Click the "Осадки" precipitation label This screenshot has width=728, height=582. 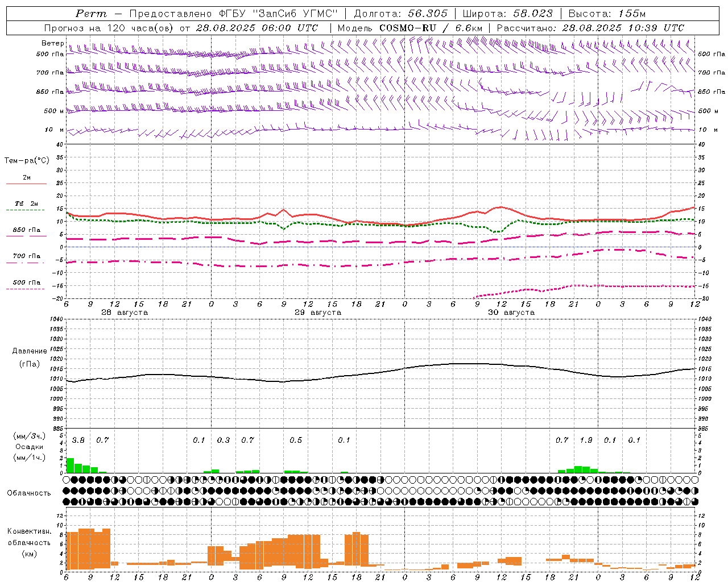click(30, 447)
